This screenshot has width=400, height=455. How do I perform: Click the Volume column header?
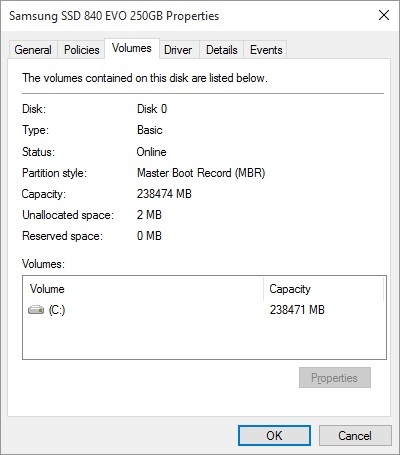[x=143, y=289]
